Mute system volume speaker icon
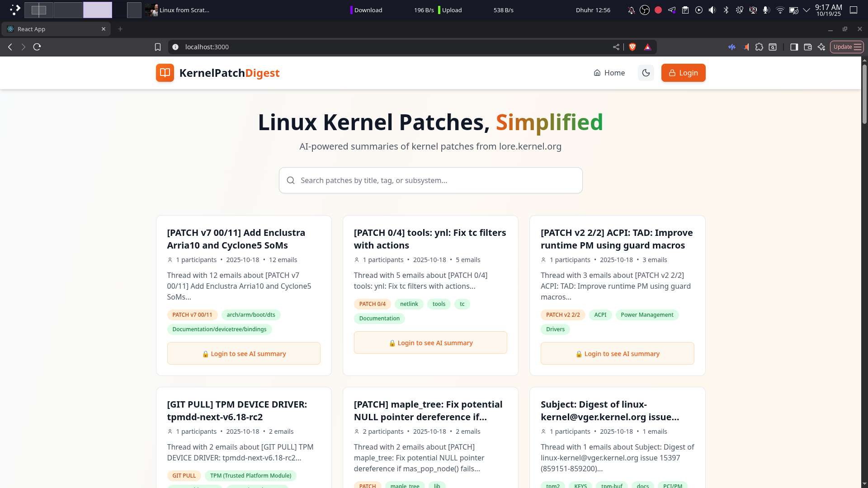The width and height of the screenshot is (868, 488). (712, 10)
